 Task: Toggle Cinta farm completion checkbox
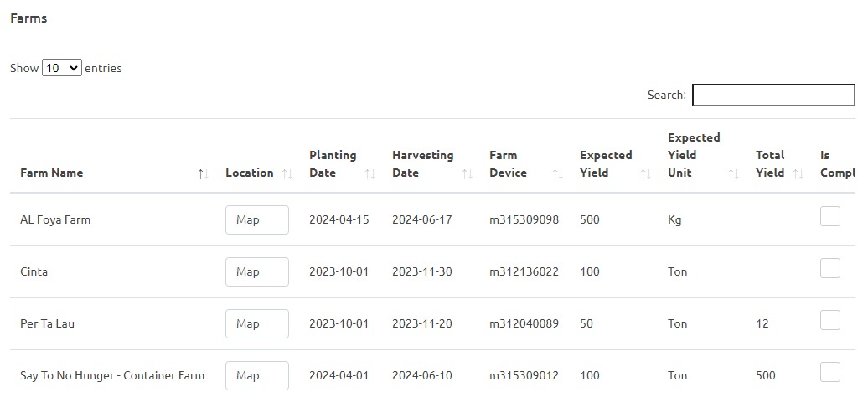(829, 269)
